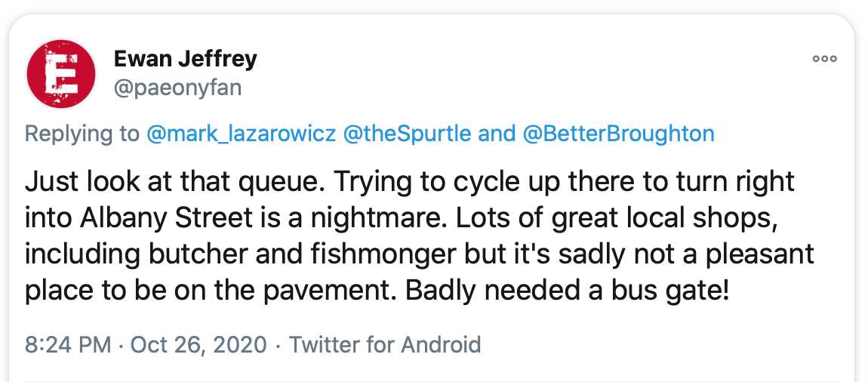Click 'Badly needed a bus gate!' sentence

click(x=568, y=291)
